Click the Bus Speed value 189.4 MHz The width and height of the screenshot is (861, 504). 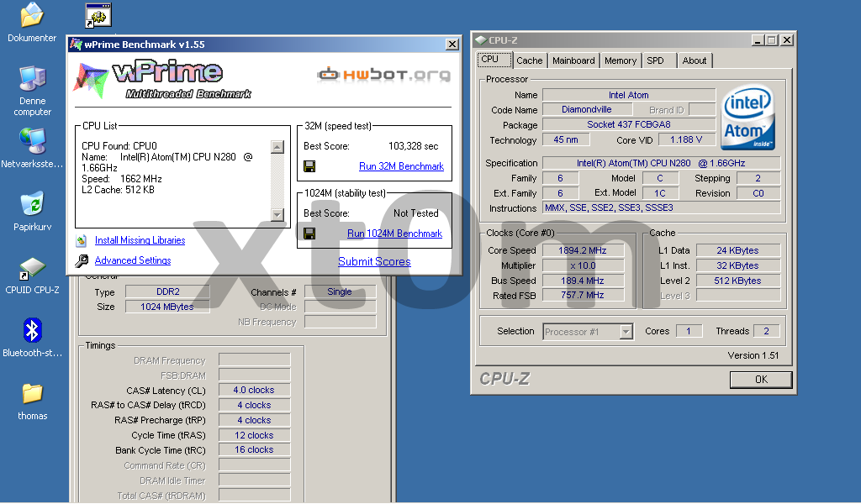pos(584,281)
